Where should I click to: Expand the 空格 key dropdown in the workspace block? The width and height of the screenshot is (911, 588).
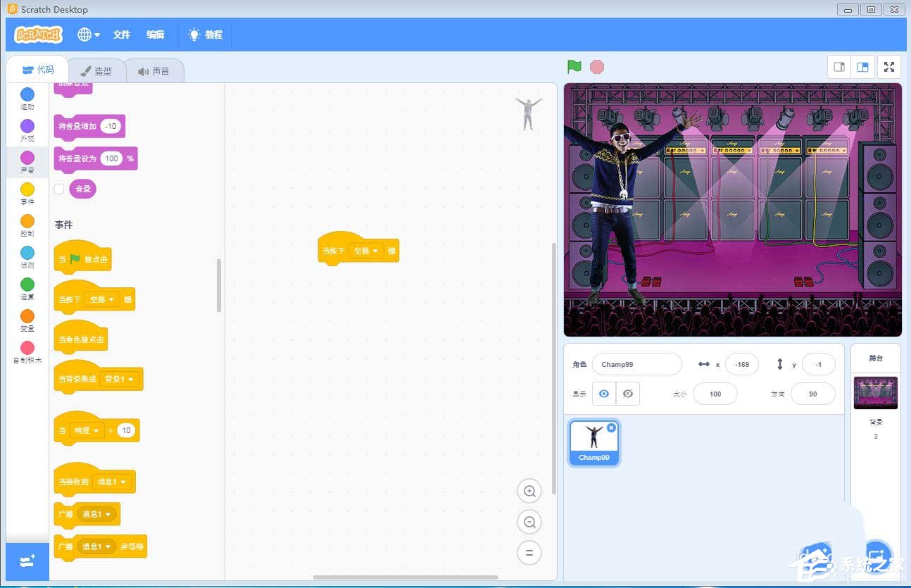click(366, 251)
